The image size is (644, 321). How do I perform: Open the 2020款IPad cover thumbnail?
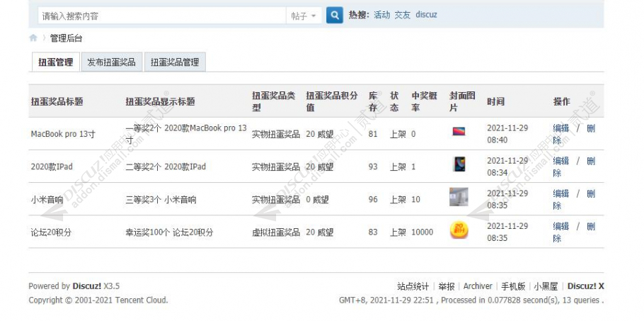(x=459, y=164)
